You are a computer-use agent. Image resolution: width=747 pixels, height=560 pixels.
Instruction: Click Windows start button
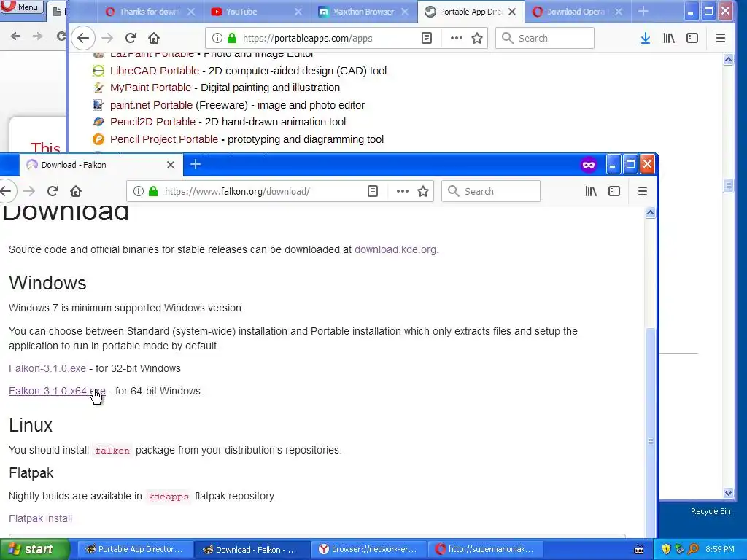point(34,550)
